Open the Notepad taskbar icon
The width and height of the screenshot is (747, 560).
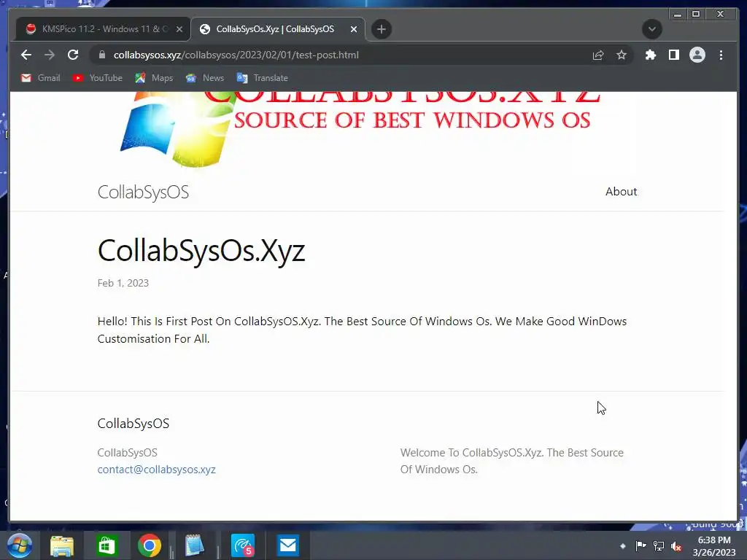coord(194,545)
